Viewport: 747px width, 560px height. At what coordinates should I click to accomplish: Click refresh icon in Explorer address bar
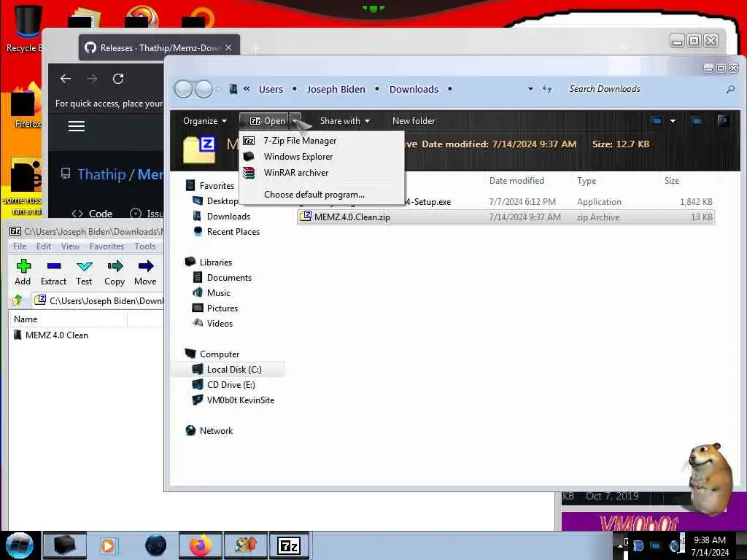[x=547, y=89]
